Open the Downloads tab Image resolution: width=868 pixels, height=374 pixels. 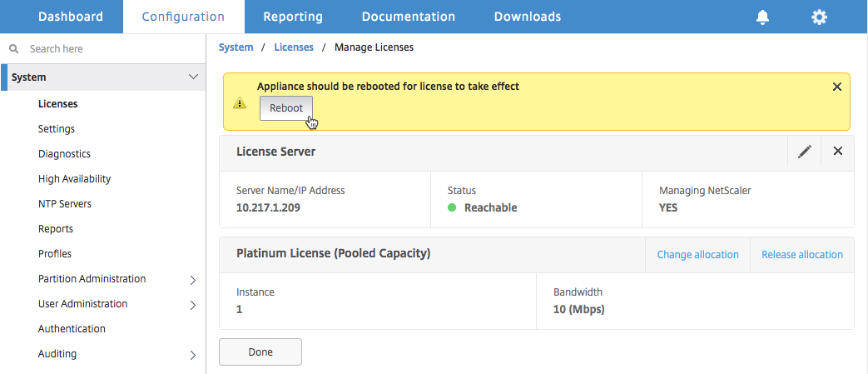(528, 17)
